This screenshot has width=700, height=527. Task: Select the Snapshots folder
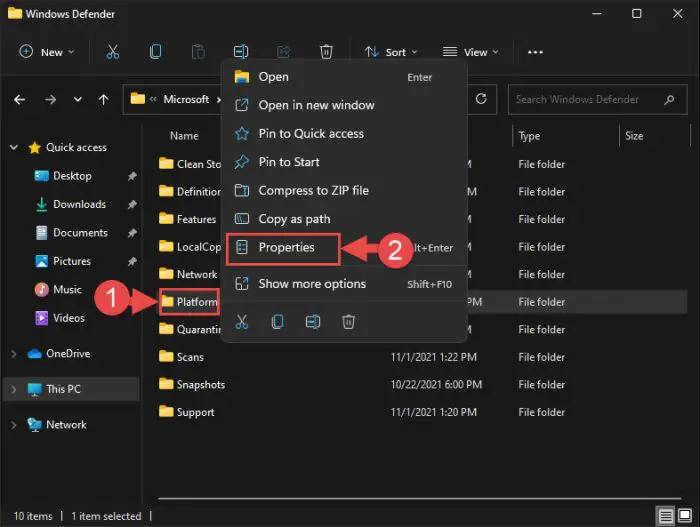200,385
